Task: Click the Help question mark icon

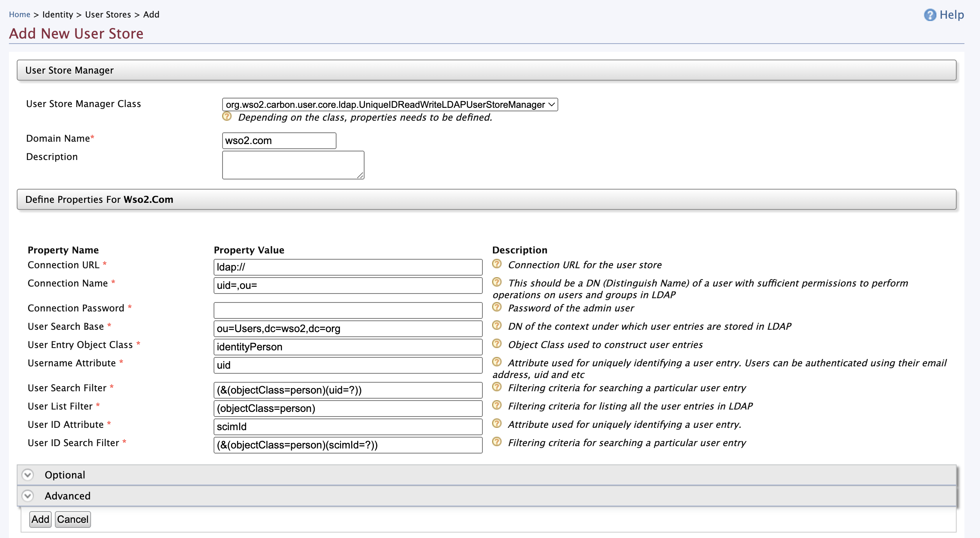Action: [930, 15]
